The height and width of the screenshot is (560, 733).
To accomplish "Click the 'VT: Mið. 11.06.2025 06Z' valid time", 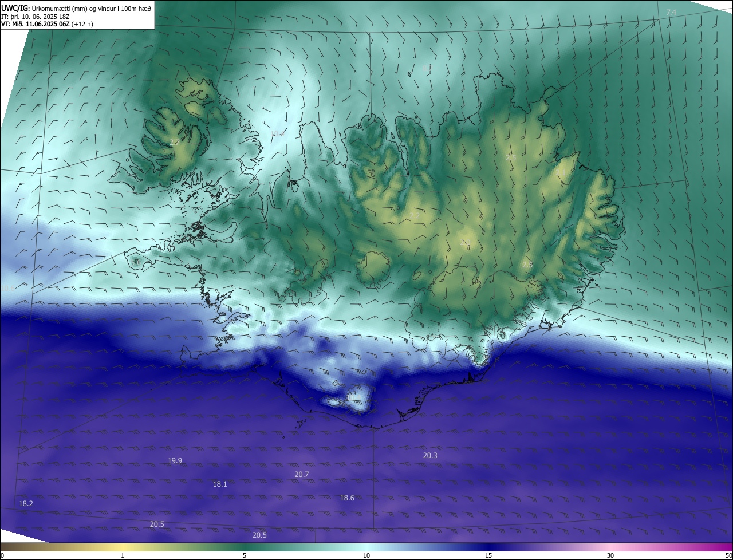I will pyautogui.click(x=36, y=24).
